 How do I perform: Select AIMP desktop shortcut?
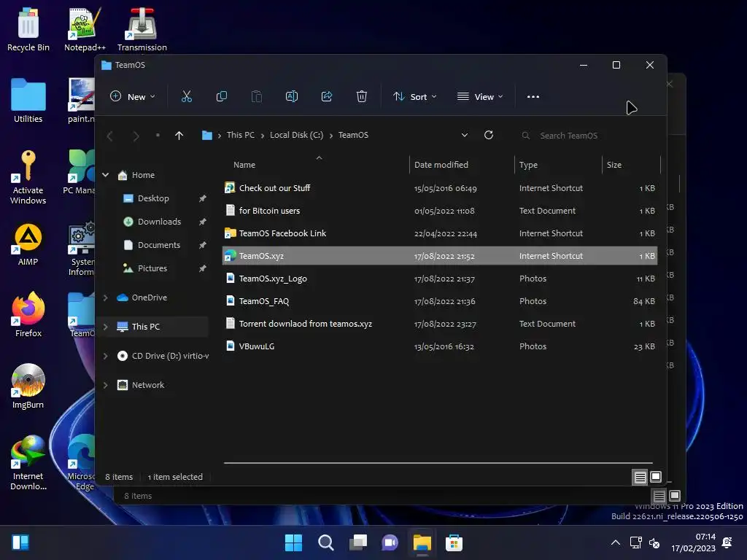28,244
